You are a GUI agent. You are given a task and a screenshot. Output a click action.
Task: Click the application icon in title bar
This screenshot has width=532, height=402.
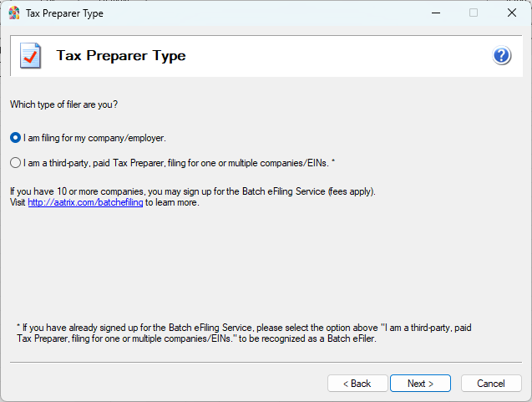click(14, 13)
